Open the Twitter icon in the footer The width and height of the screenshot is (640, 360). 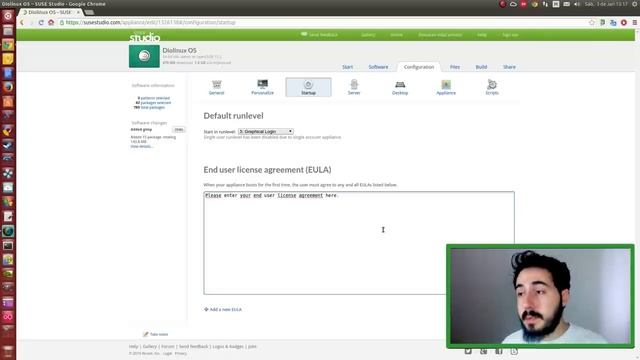click(x=468, y=351)
